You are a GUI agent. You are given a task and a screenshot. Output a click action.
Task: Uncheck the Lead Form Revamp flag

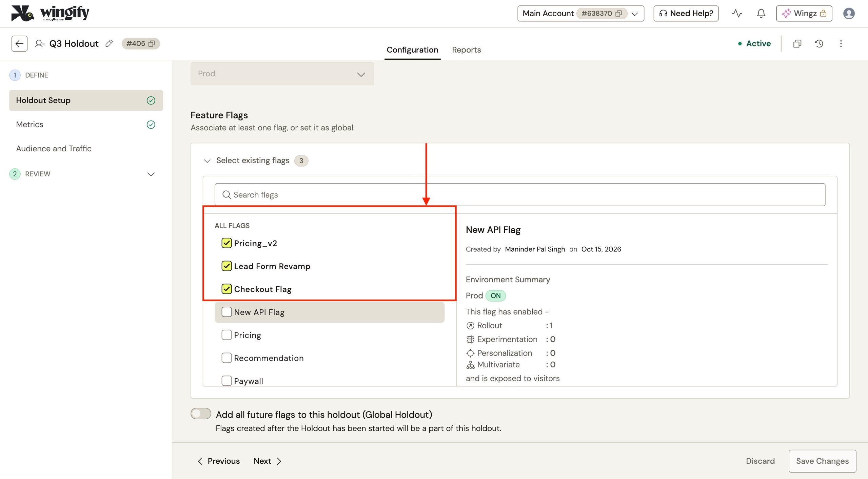(226, 266)
